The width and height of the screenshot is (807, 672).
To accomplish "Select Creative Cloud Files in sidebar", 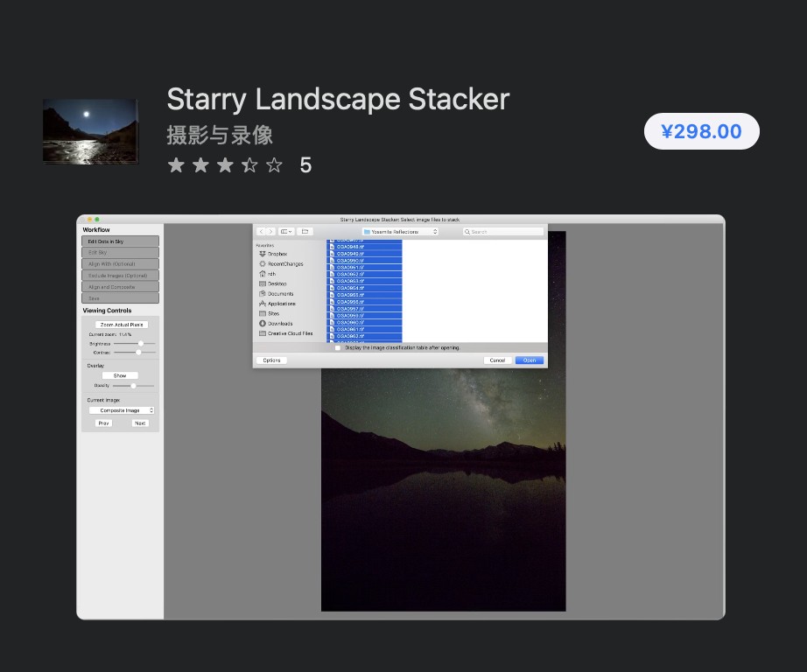I will [x=285, y=333].
